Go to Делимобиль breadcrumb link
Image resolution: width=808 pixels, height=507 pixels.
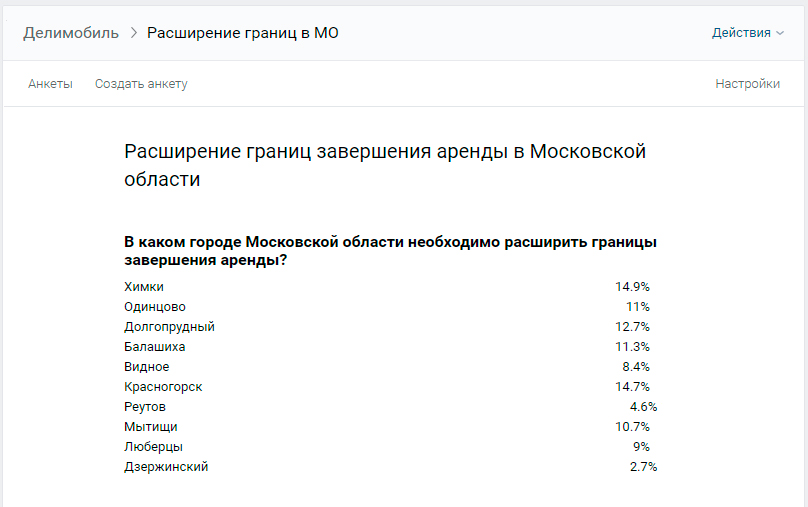tap(71, 33)
